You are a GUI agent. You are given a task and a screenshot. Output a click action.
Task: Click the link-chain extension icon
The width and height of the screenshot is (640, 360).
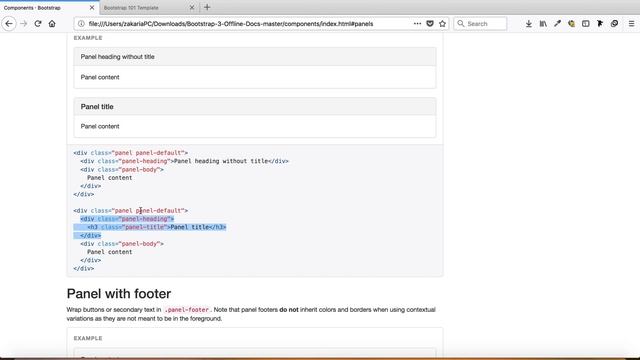click(x=614, y=24)
